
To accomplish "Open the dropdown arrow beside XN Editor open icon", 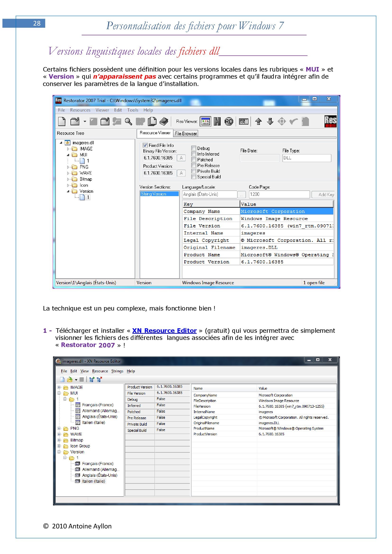I will pyautogui.click(x=76, y=380).
